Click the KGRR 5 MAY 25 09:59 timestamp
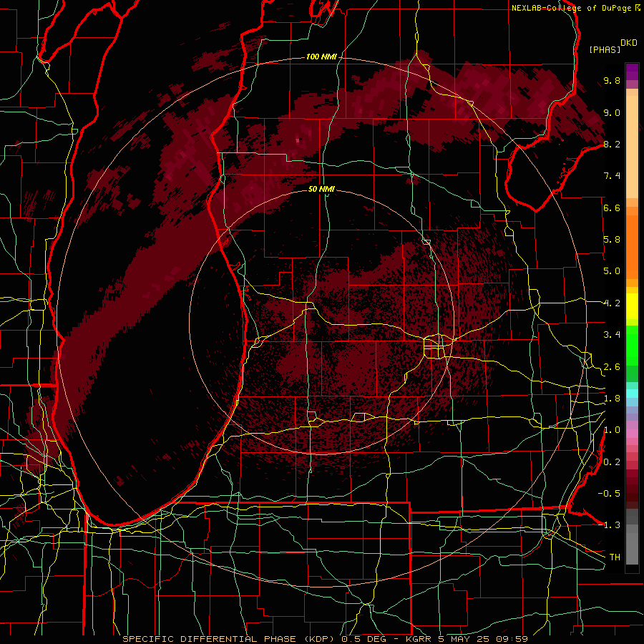 click(x=467, y=639)
